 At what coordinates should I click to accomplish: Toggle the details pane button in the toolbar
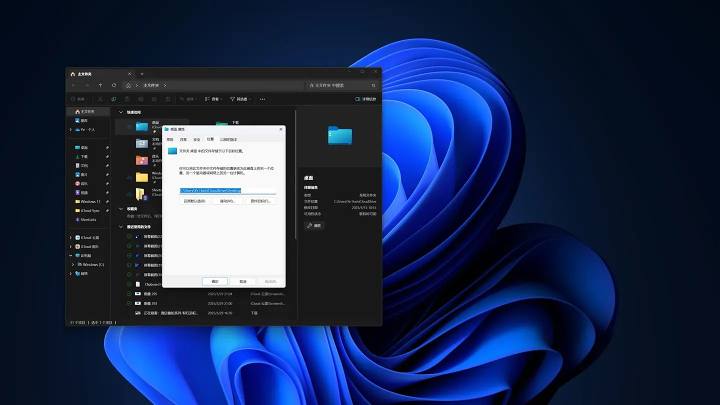coord(366,99)
